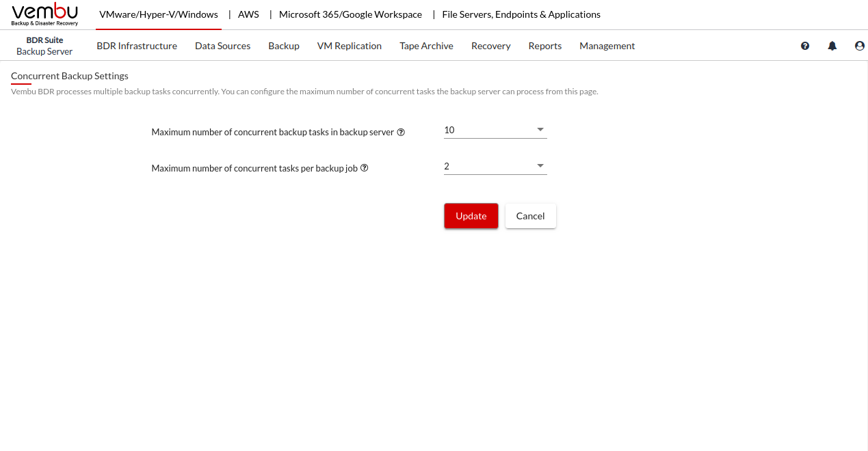Switch to the AWS tab
868x451 pixels.
[248, 14]
